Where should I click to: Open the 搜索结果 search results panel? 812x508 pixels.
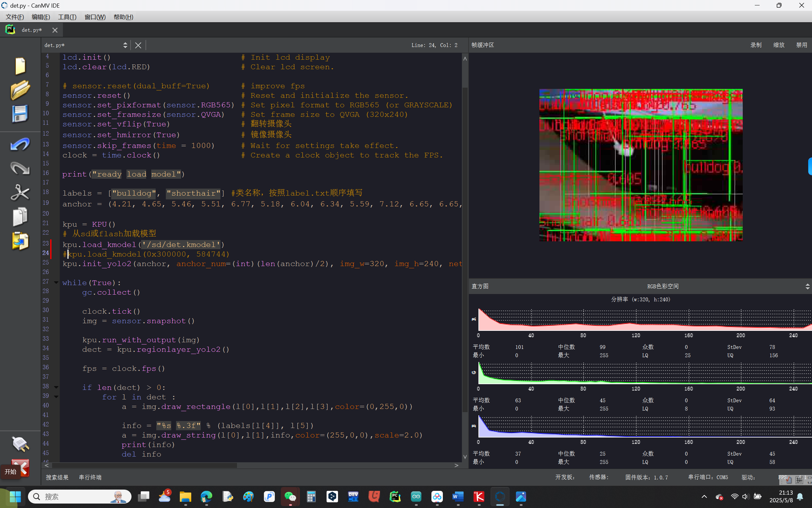tap(57, 477)
